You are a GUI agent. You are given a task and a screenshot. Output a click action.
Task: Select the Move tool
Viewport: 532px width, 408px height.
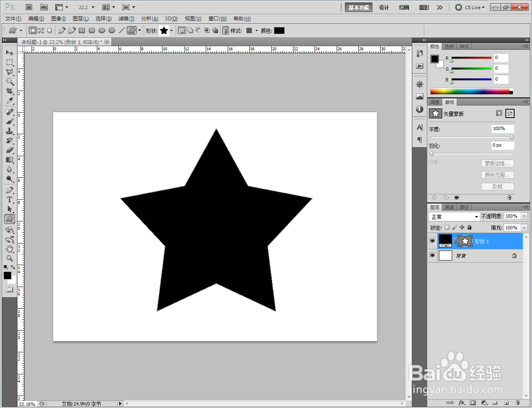[x=10, y=52]
